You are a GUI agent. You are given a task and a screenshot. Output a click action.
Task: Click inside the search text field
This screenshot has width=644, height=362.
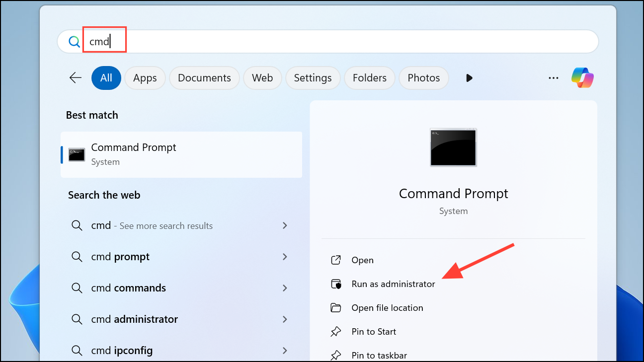348,42
